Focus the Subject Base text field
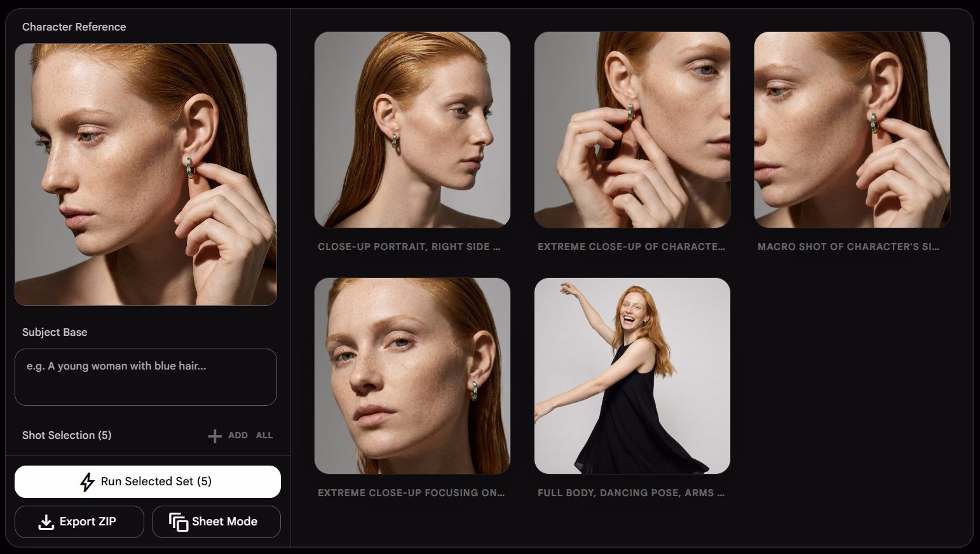The width and height of the screenshot is (980, 554). pos(146,377)
